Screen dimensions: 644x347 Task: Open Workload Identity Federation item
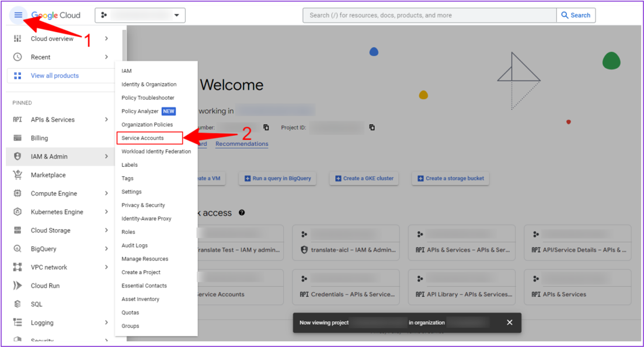[156, 152]
